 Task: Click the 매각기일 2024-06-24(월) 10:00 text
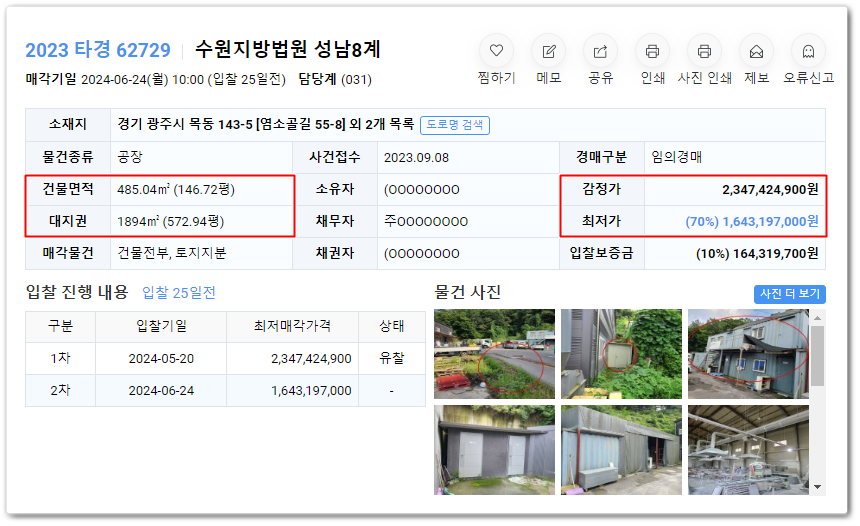click(x=115, y=80)
